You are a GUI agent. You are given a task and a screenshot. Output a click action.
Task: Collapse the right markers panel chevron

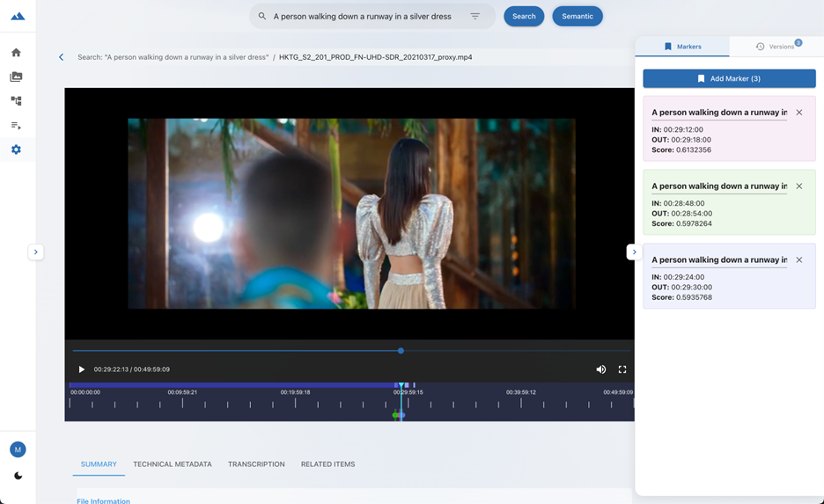click(x=633, y=252)
